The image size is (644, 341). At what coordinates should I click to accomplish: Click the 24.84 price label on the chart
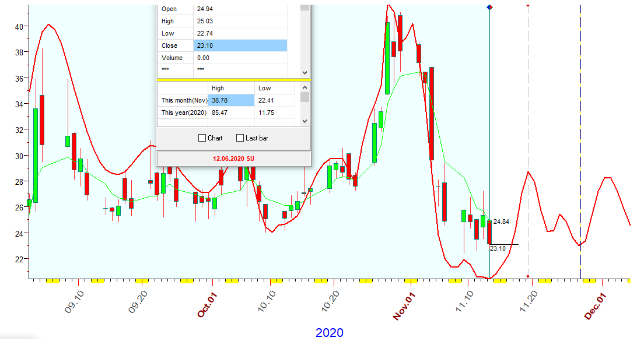pyautogui.click(x=501, y=222)
